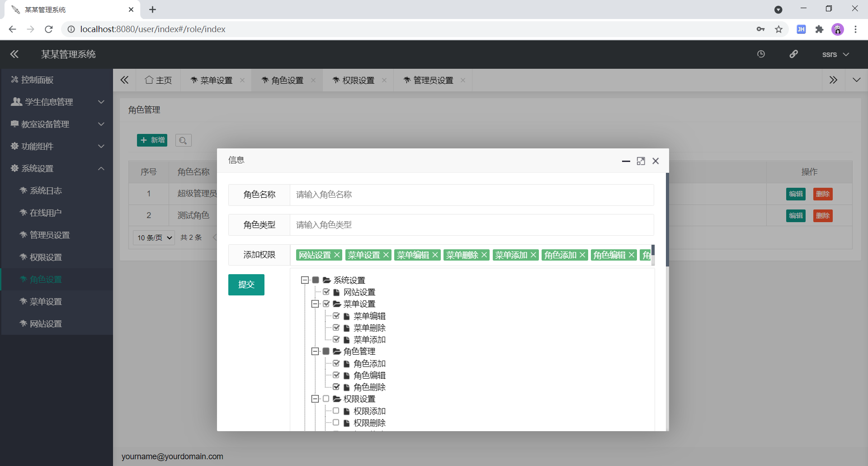Check the 权限添加 checkbox

coord(336,410)
